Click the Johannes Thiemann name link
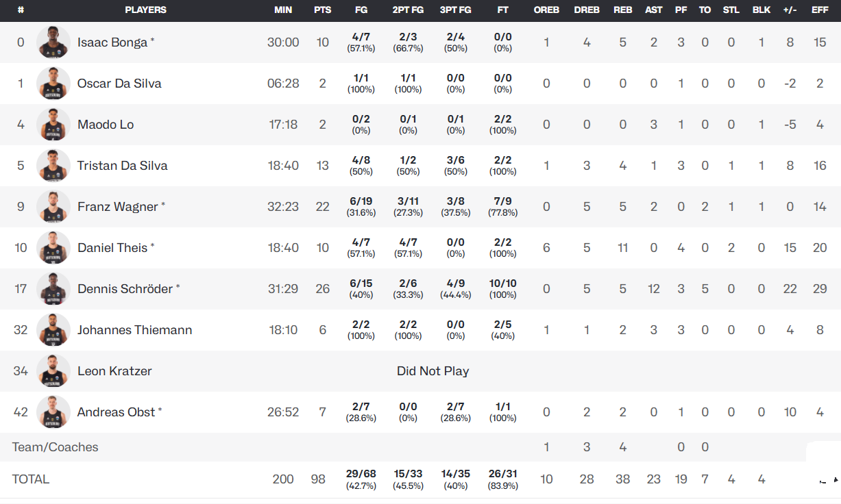Image resolution: width=841 pixels, height=504 pixels. [134, 330]
